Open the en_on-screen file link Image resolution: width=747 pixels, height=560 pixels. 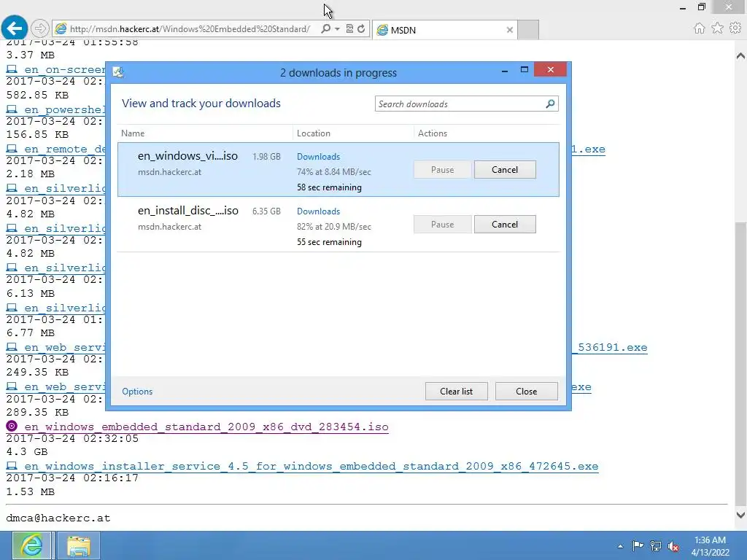click(64, 69)
